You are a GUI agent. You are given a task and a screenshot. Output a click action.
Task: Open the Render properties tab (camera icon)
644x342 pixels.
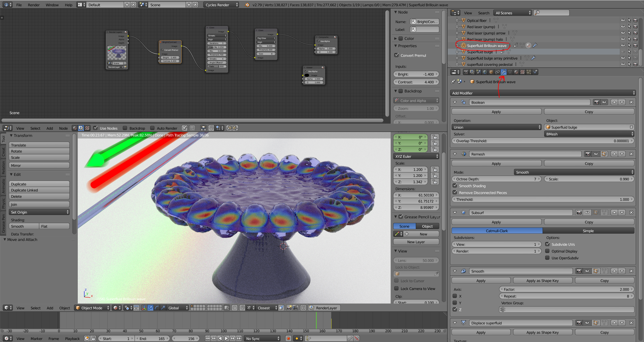[x=466, y=72]
